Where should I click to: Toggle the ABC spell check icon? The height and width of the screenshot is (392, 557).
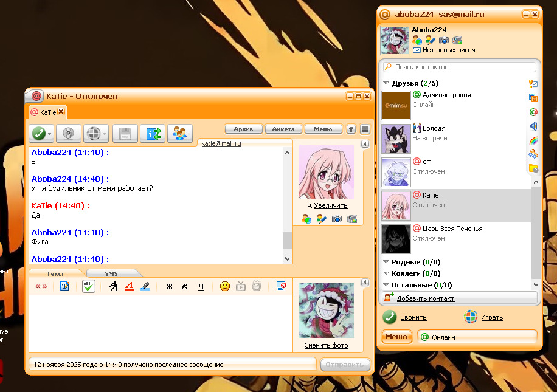(88, 286)
